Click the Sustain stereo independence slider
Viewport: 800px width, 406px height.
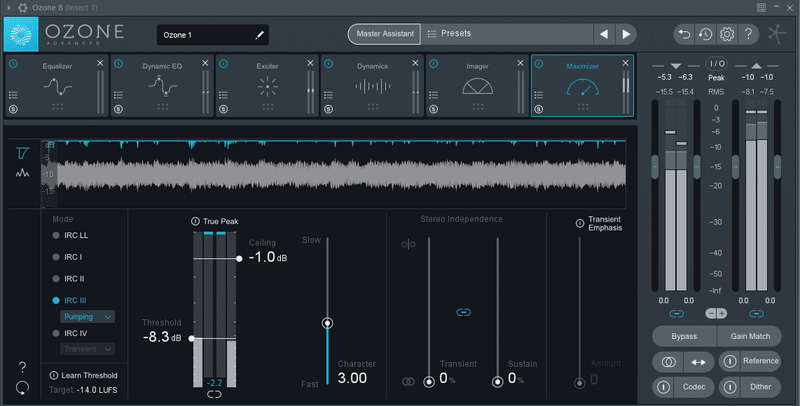pyautogui.click(x=497, y=382)
